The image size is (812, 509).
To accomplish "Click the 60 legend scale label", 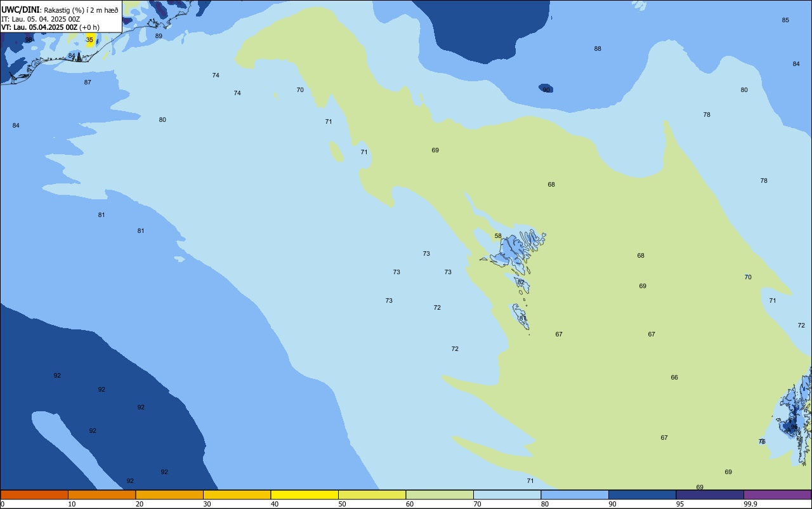I will 410,504.
